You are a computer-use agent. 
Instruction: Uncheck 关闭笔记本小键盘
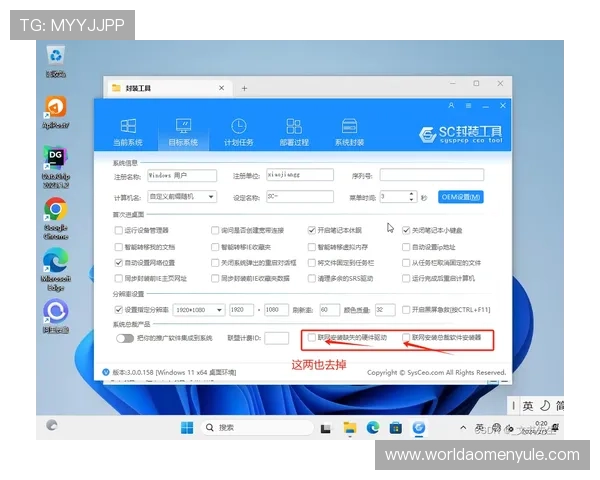406,230
